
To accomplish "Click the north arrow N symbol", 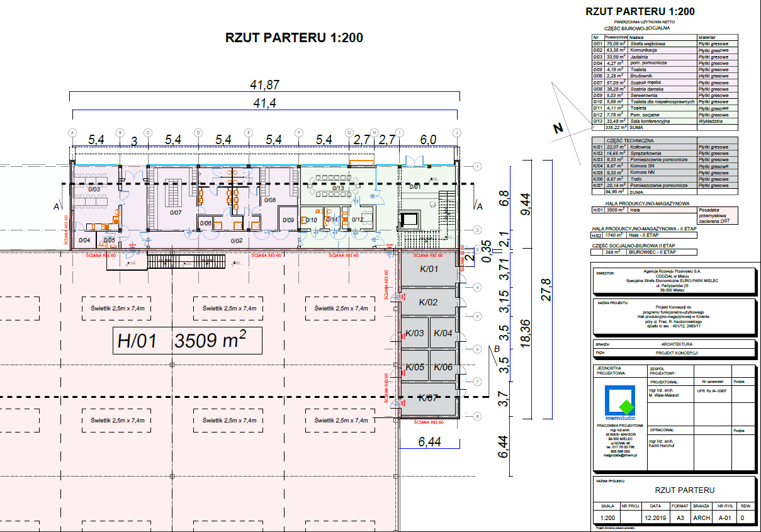I will [x=557, y=128].
